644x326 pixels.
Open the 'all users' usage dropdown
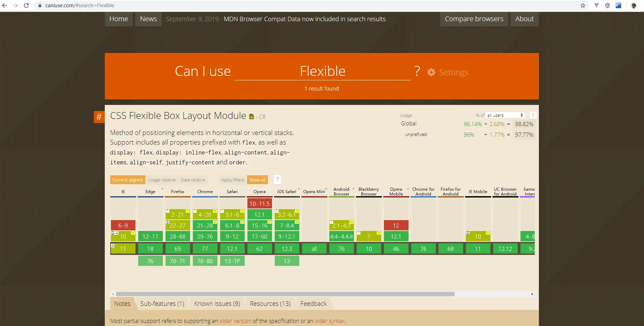coord(505,115)
